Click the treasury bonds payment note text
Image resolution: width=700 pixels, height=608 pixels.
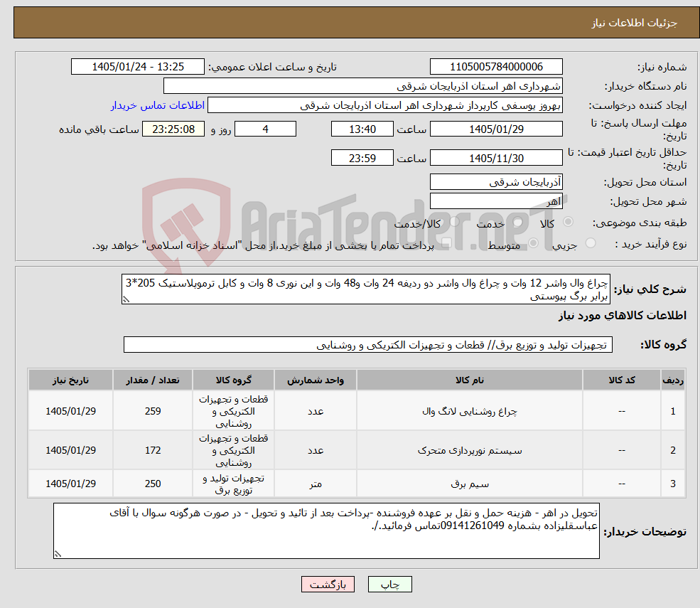coord(264,245)
